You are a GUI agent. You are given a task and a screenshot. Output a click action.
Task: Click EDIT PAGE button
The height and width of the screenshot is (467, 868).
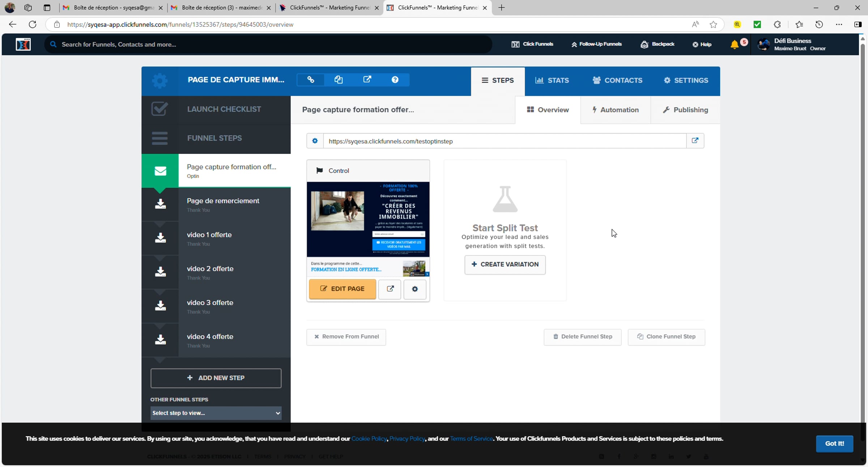342,289
